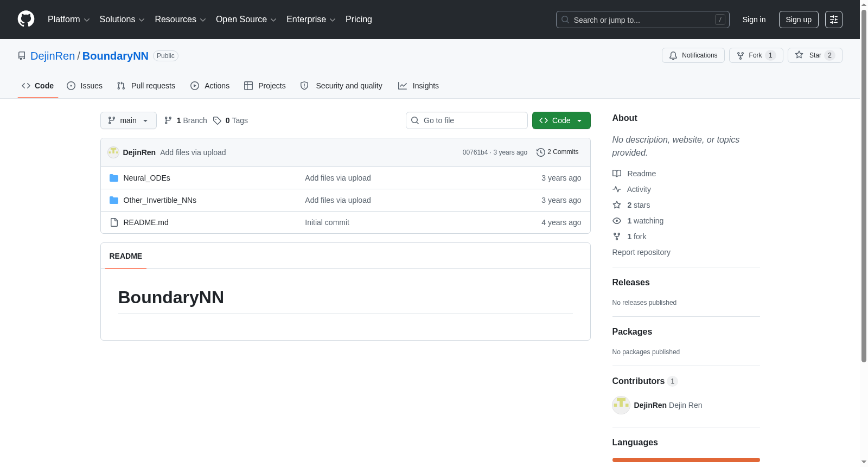Click the fork icon beside 1 fork
Screen dimensions: 868x467
coord(617,236)
